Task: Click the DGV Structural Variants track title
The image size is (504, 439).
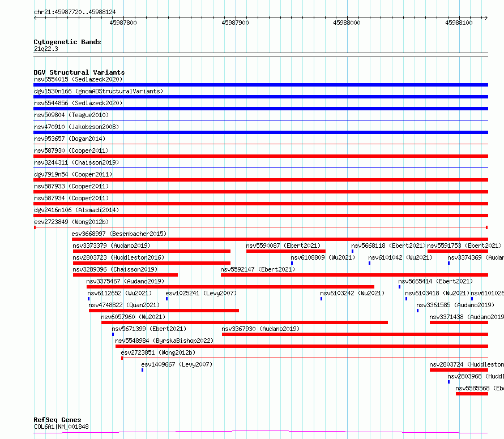Action: pos(79,72)
